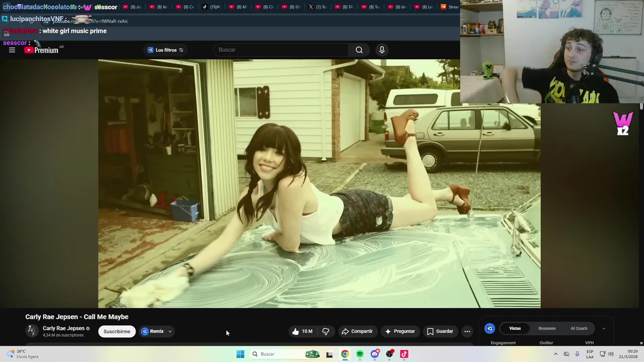Image resolution: width=644 pixels, height=362 pixels.
Task: Switch to the SoundCloud Stream browser tab
Action: (449, 7)
